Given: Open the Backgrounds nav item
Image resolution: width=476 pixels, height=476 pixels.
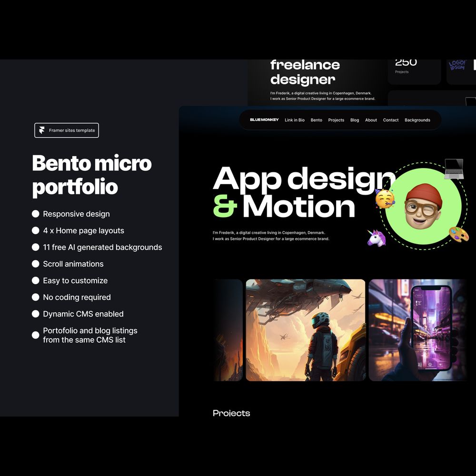Looking at the screenshot, I should pos(417,120).
